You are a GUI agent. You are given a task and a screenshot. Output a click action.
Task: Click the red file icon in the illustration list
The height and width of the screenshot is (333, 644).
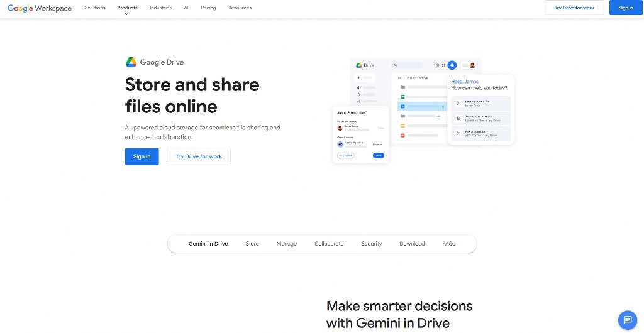tap(403, 135)
